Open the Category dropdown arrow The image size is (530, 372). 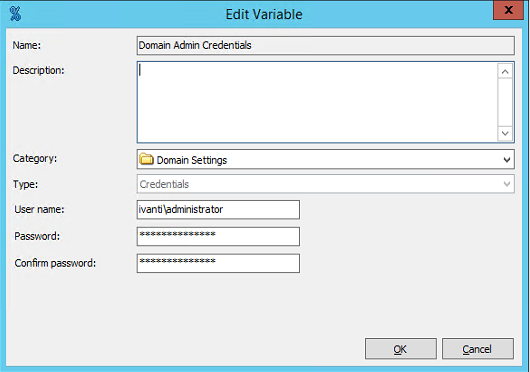click(x=507, y=159)
